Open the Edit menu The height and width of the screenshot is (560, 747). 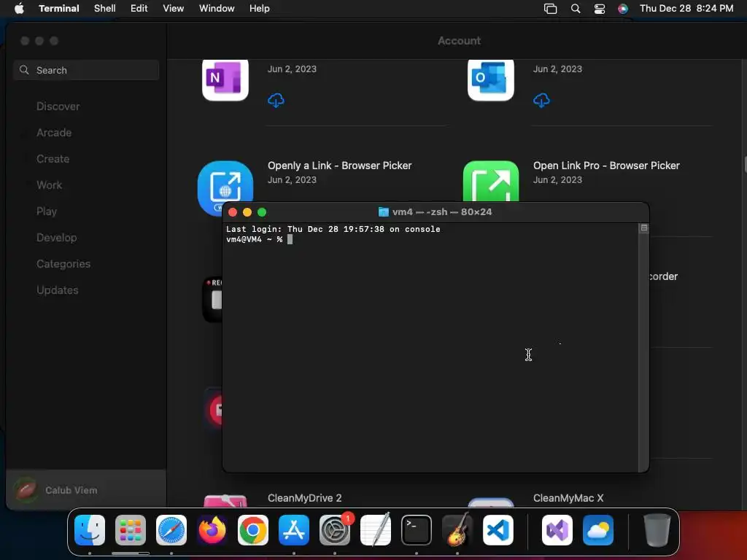pyautogui.click(x=139, y=8)
